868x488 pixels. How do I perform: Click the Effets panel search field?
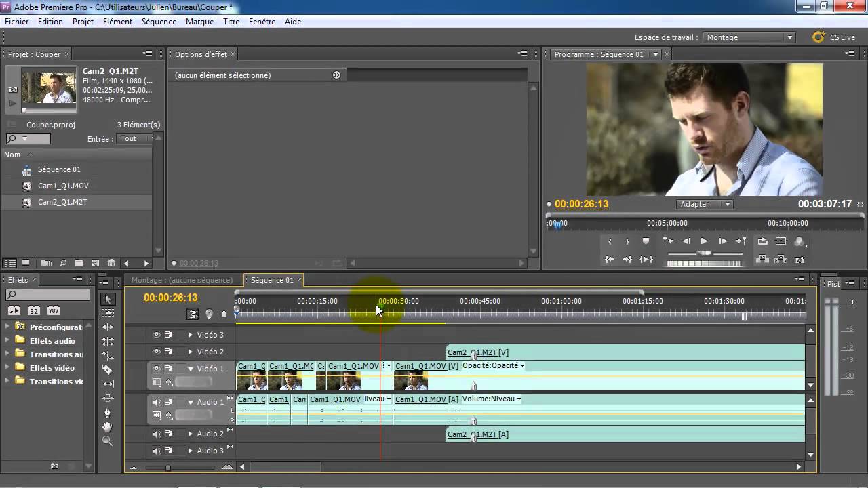(x=47, y=295)
